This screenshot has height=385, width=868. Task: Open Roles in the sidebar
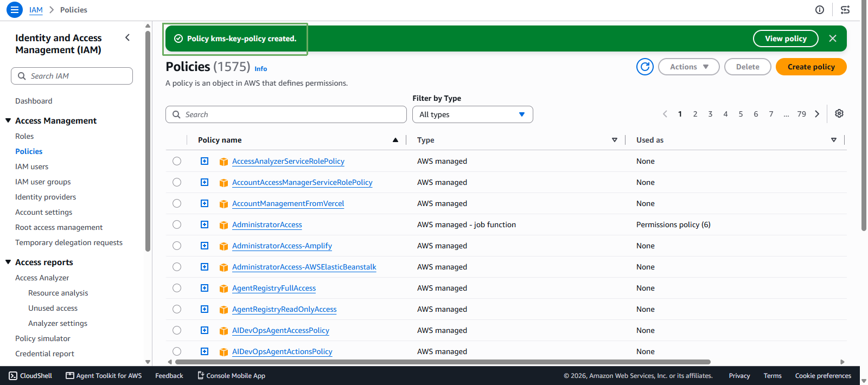point(24,136)
